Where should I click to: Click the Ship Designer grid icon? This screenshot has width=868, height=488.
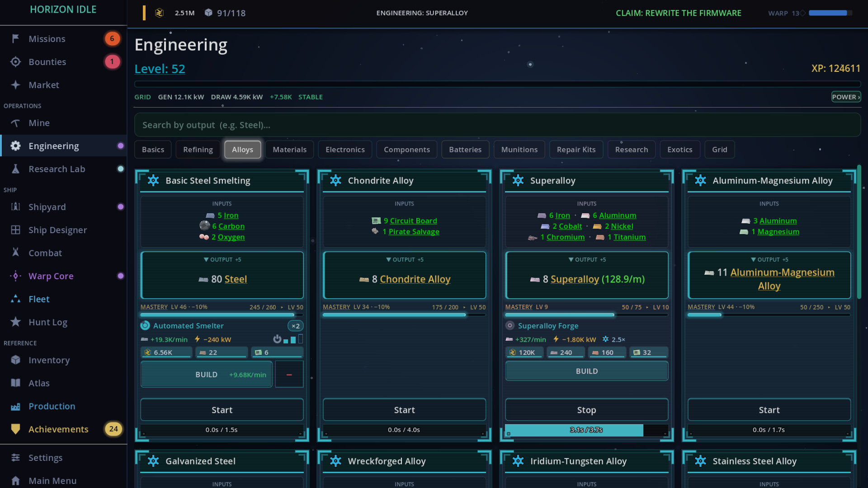[15, 230]
